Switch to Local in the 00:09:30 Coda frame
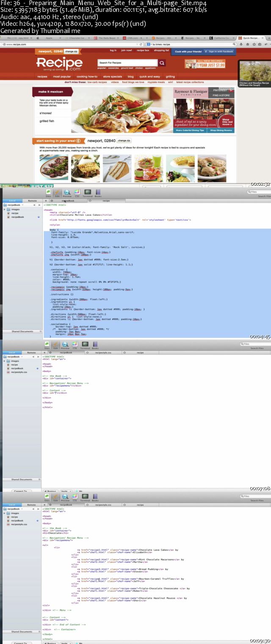 12,504
